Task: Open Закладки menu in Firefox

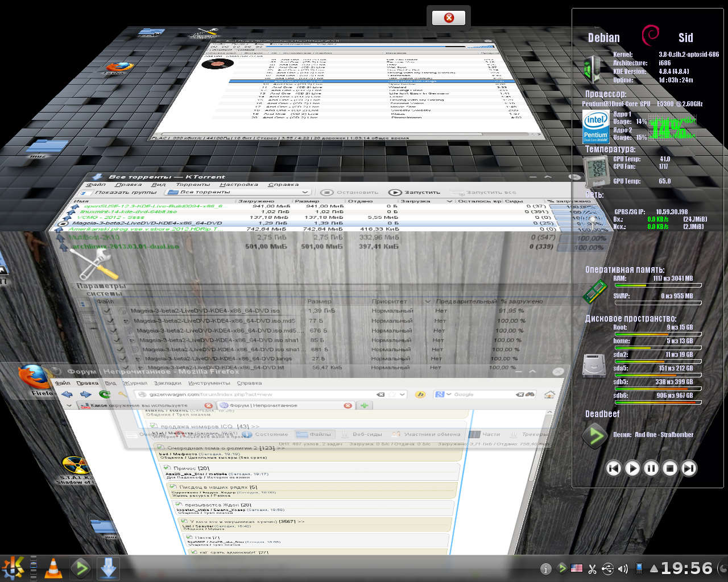Action: (x=167, y=383)
